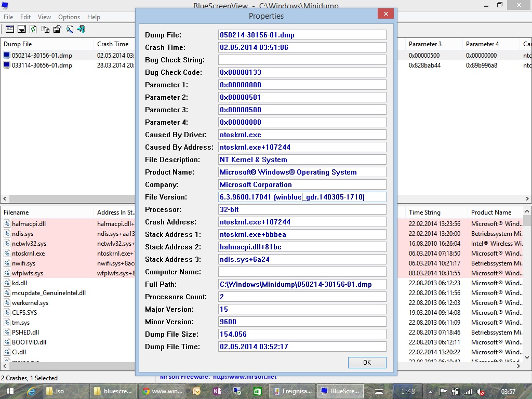
Task: Click the dump icon for 033114-30656-01.dmp
Action: click(7, 65)
